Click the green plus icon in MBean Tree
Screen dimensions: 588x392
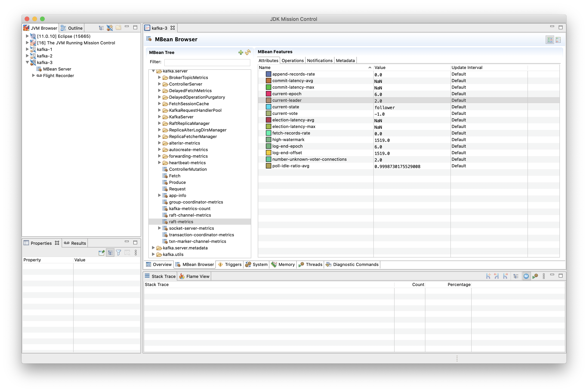tap(241, 52)
